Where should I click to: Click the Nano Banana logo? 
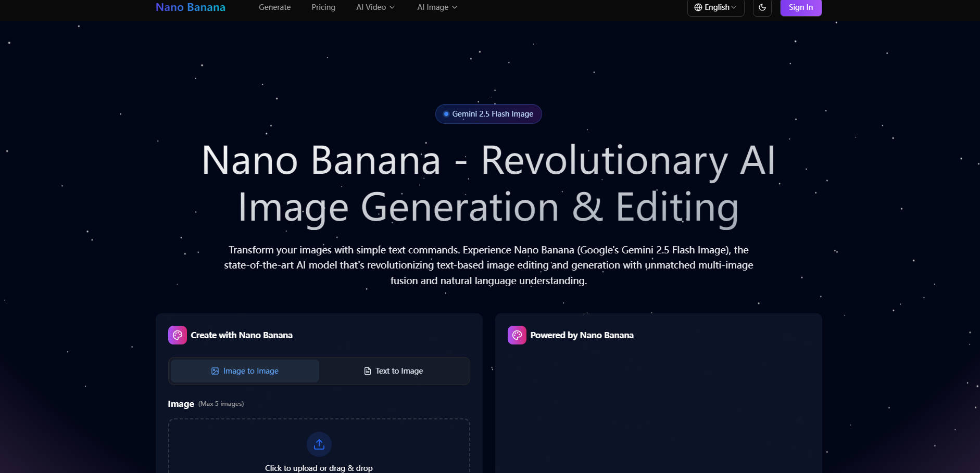pos(190,7)
